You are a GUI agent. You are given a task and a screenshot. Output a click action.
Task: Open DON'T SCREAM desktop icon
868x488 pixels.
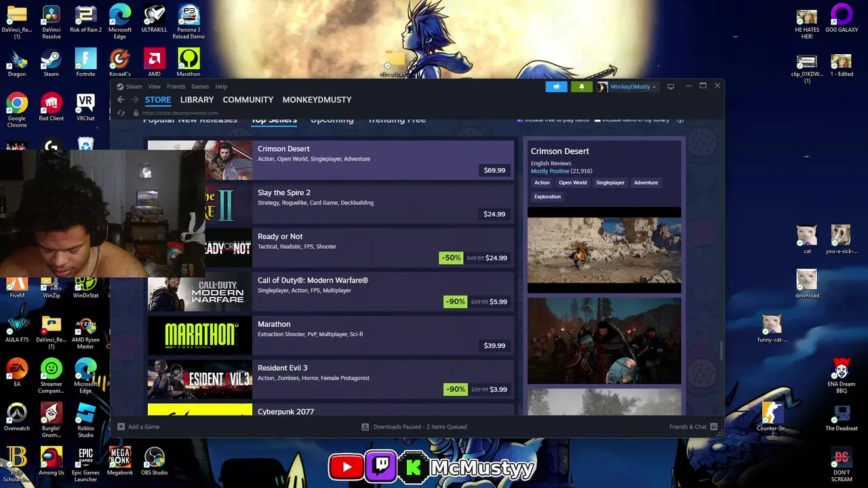point(842,464)
